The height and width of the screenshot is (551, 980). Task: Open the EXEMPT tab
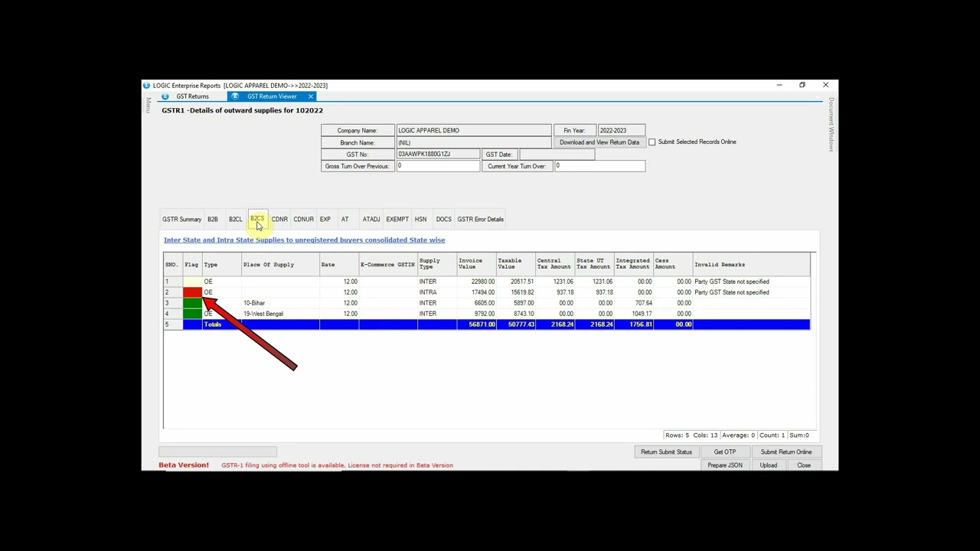tap(397, 220)
